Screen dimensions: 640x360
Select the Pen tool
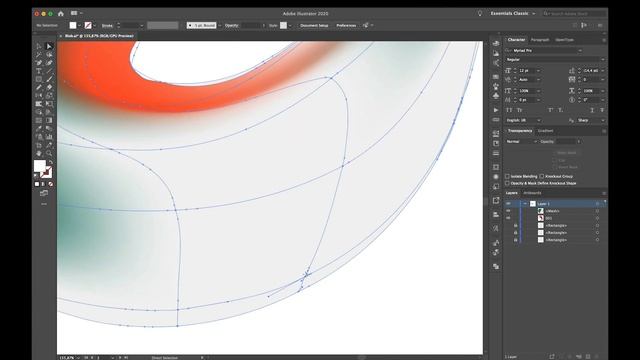[39, 63]
